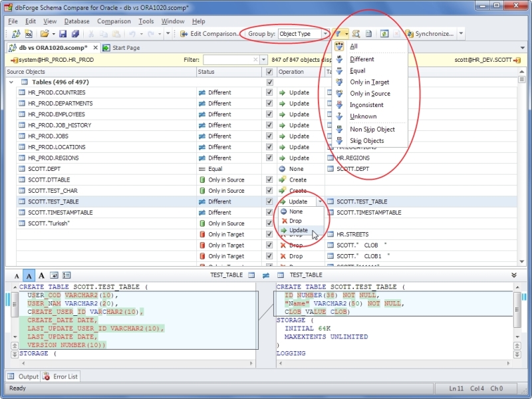Screen dimensions: 532x399
Task: Collapse the Tables (496 of 497) group
Action: [x=11, y=82]
